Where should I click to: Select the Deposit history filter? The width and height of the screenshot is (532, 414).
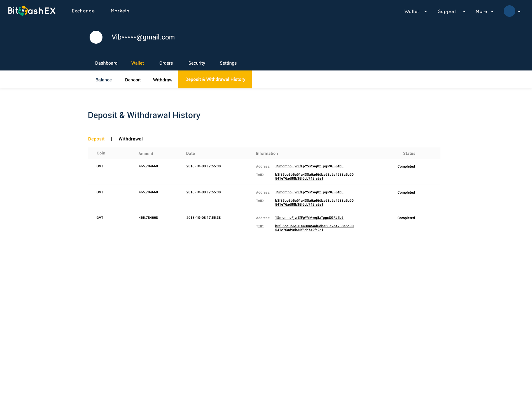96,139
